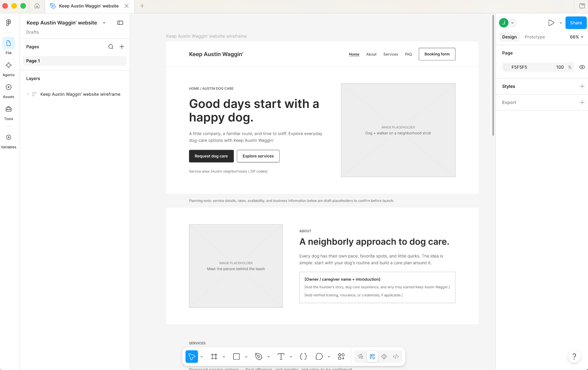Select the Text tool
The width and height of the screenshot is (588, 370).
coord(281,356)
